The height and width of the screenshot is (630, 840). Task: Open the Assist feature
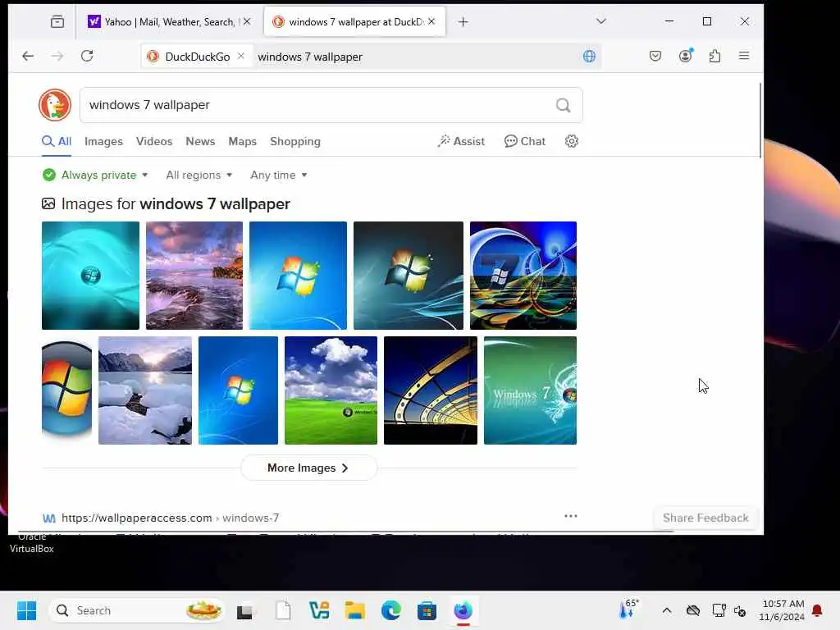461,141
